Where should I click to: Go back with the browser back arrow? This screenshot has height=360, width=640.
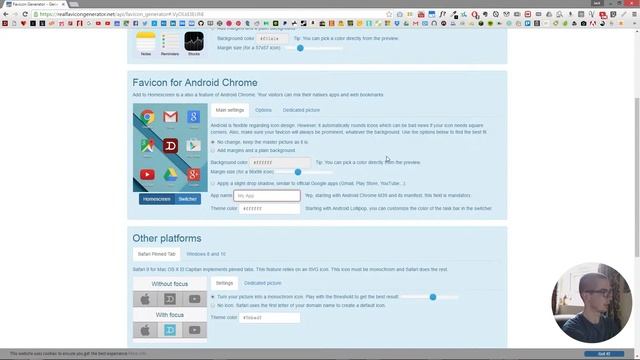click(6, 14)
